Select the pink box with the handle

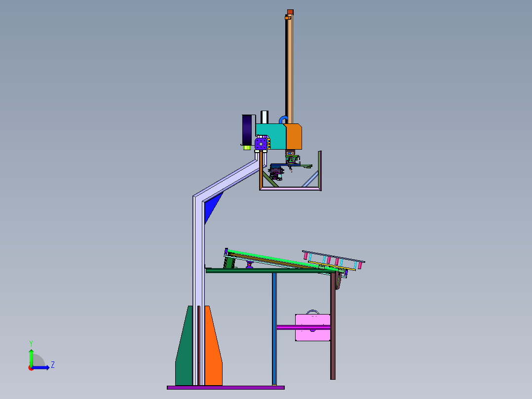tap(312, 327)
